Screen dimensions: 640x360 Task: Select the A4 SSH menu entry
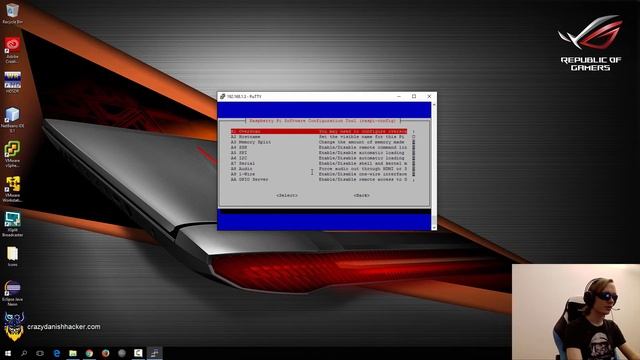[x=319, y=147]
